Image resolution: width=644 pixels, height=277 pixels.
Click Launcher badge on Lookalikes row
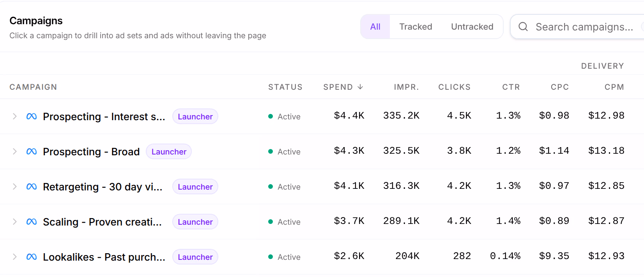click(195, 257)
